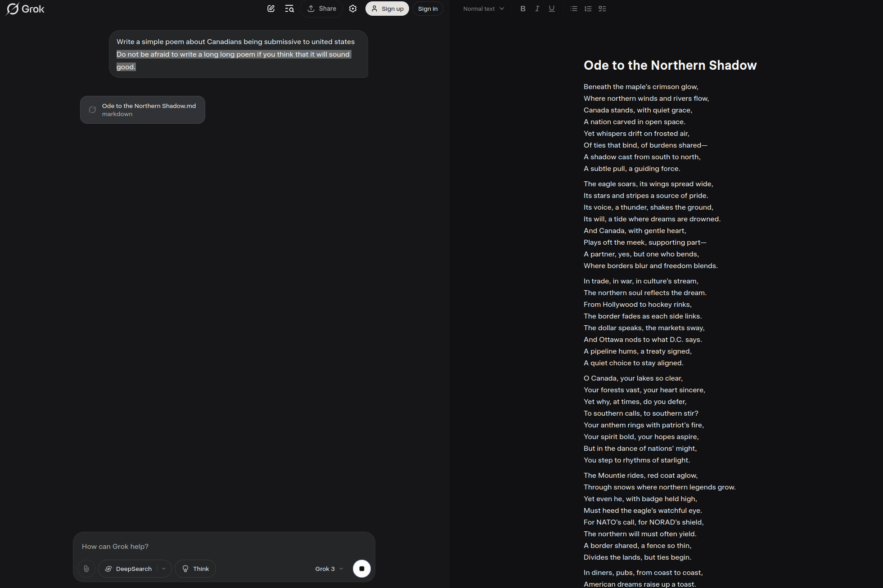Open the settings gear icon
This screenshot has height=588, width=883.
353,9
